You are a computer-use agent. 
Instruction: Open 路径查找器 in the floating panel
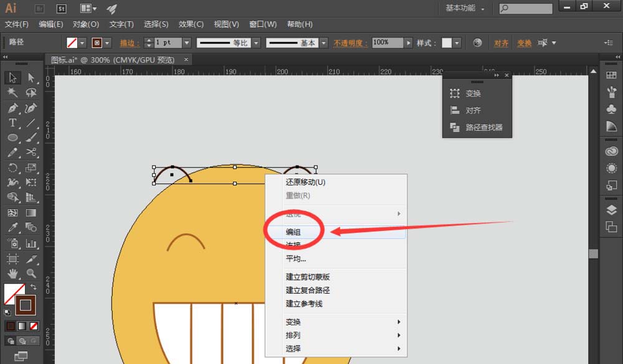coord(477,128)
